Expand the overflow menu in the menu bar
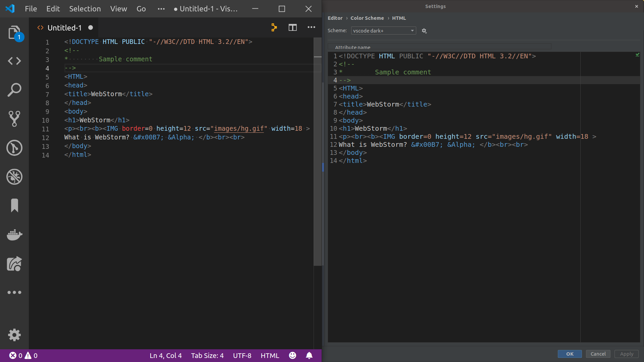Viewport: 644px width, 362px height. [161, 9]
